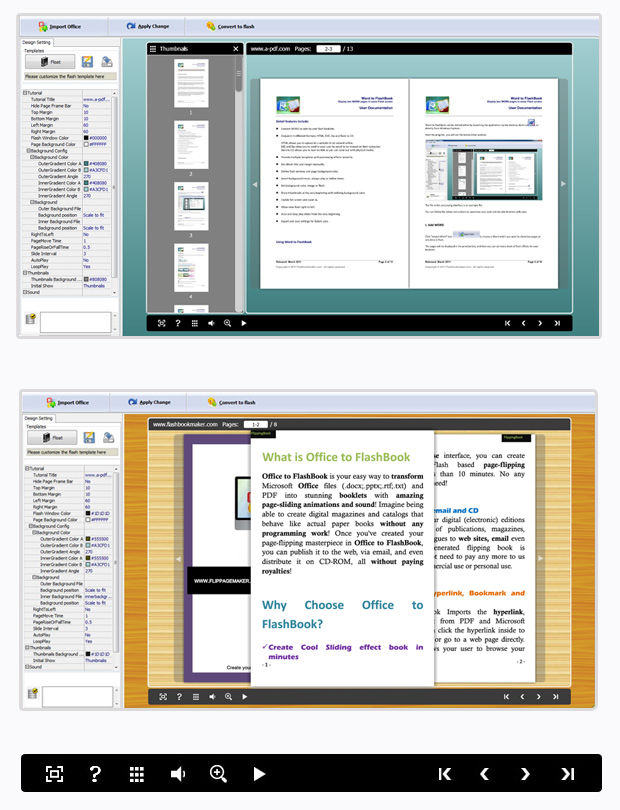Jump to first page in upper window

pyautogui.click(x=507, y=323)
